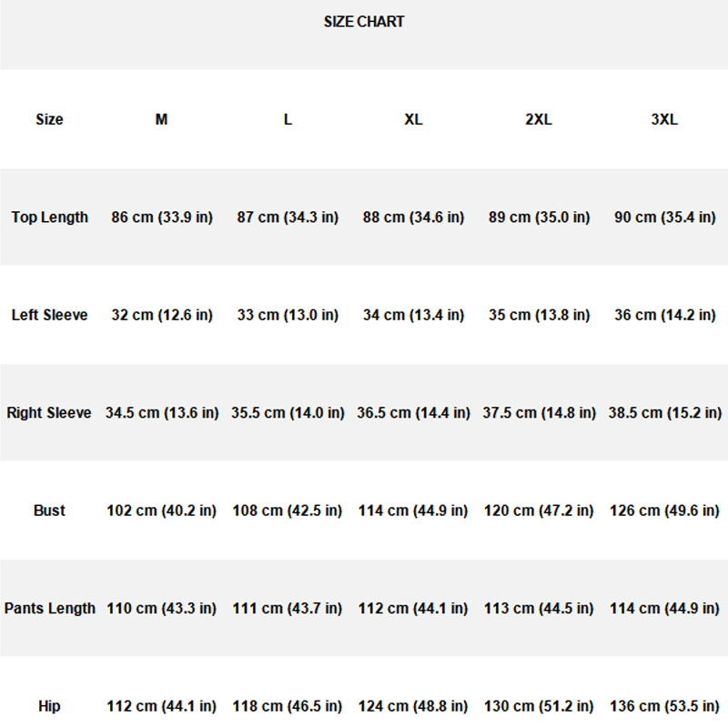This screenshot has width=728, height=728.
Task: Select the 2XL size column header
Action: (x=539, y=119)
